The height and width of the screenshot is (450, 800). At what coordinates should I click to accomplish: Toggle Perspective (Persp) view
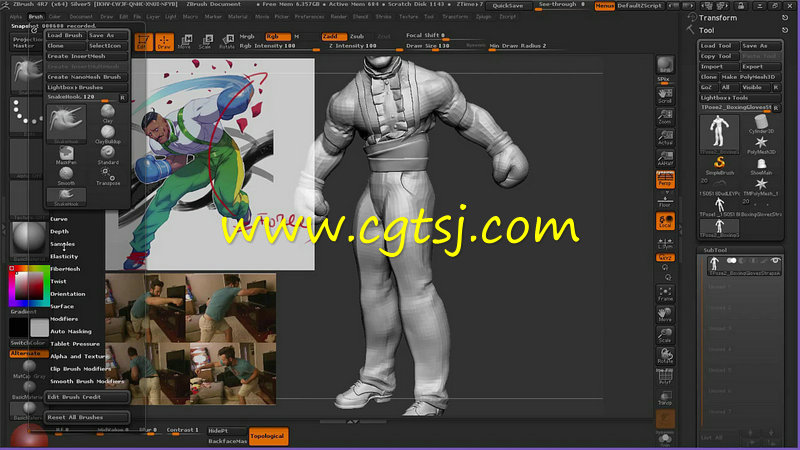point(665,180)
